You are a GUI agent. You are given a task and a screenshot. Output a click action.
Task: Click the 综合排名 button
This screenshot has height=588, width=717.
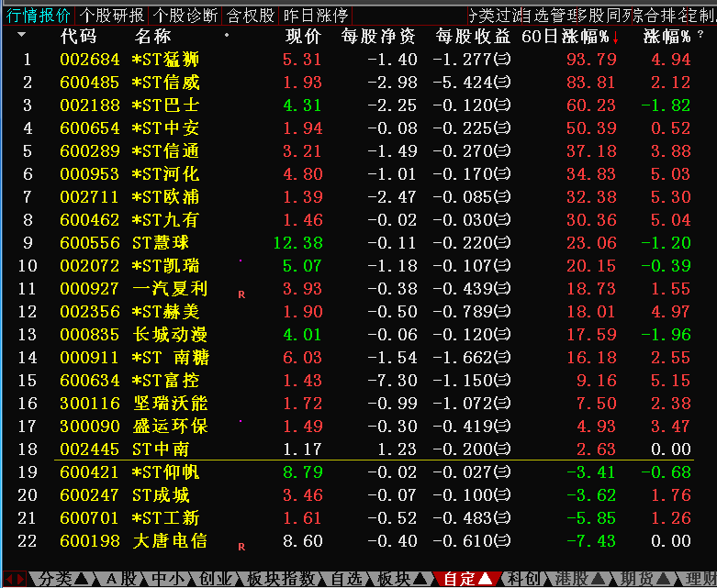[x=660, y=16]
